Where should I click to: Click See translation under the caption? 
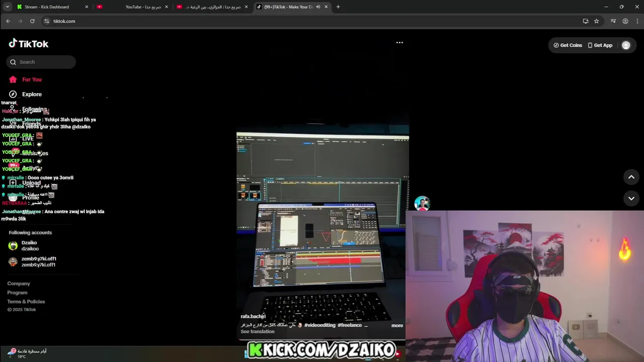point(258,331)
